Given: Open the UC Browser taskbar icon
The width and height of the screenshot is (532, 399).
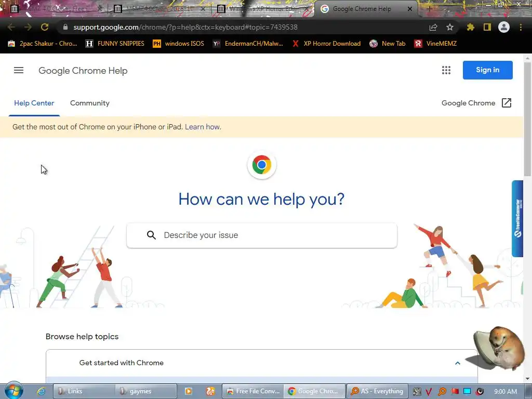Looking at the screenshot, I should (210, 391).
